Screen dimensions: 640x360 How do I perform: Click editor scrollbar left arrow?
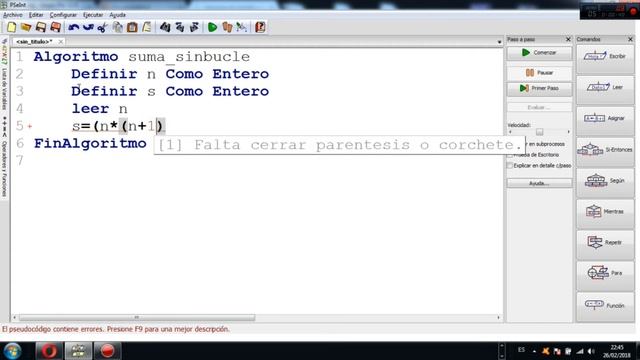15,318
